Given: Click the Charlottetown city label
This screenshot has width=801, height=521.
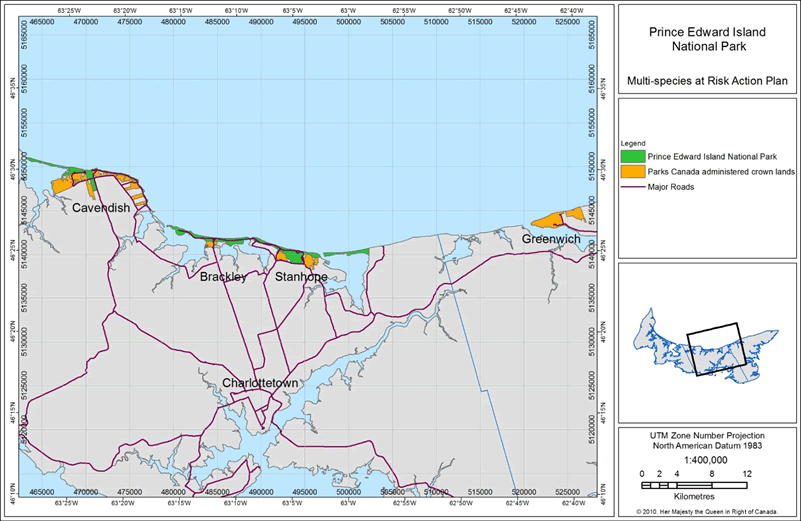Looking at the screenshot, I should click(263, 383).
